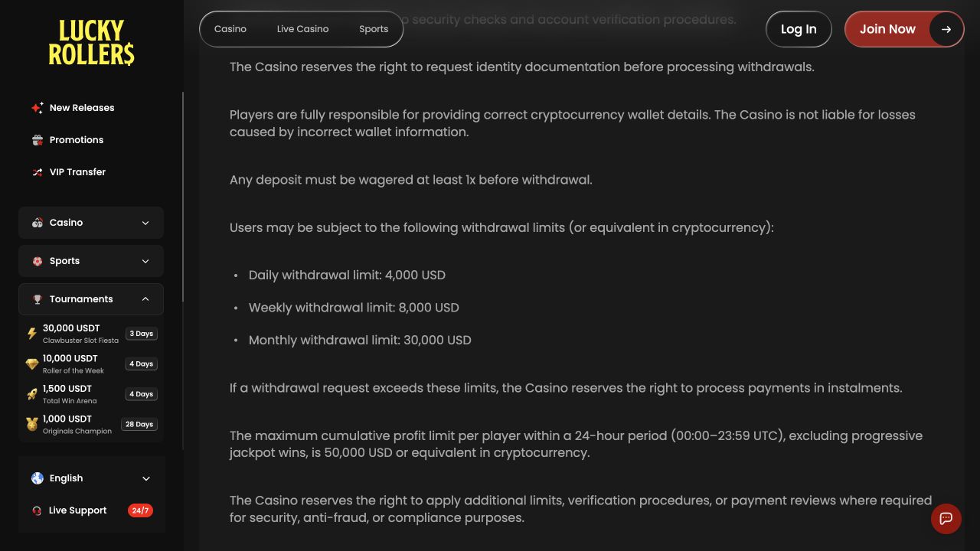
Task: Select the Sports top navigation tab
Action: 374,29
